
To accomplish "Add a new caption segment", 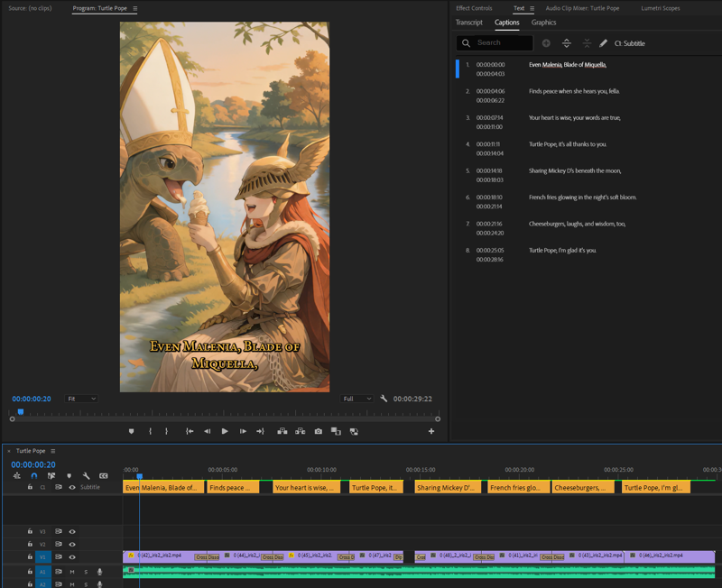I will [x=546, y=42].
